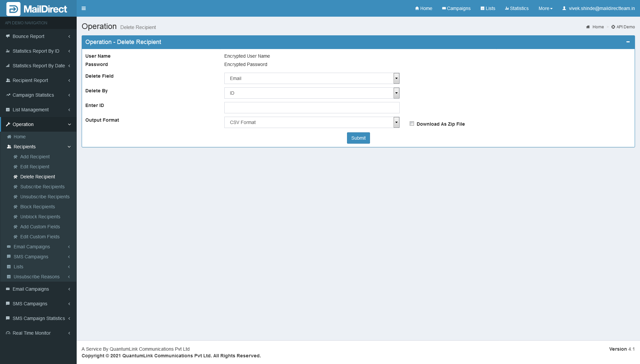Click the Real Time Monitor icon
The width and height of the screenshot is (640, 364).
click(x=8, y=333)
